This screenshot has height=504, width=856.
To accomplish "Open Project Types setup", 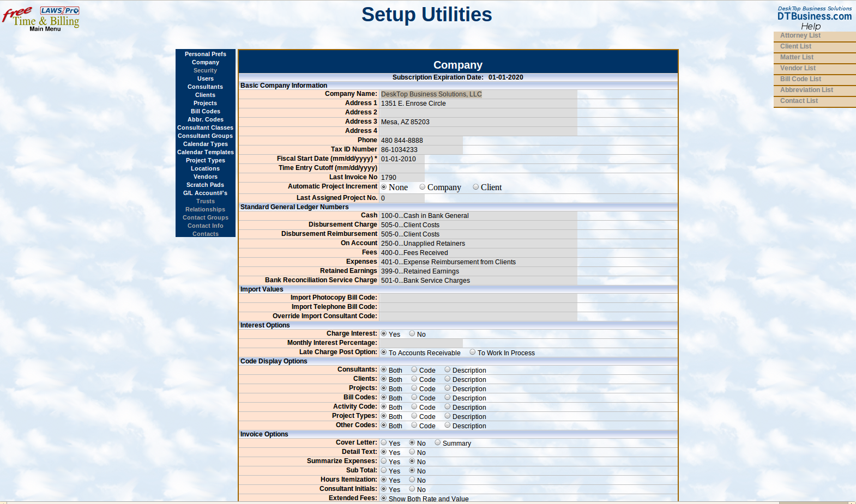I will 206,160.
